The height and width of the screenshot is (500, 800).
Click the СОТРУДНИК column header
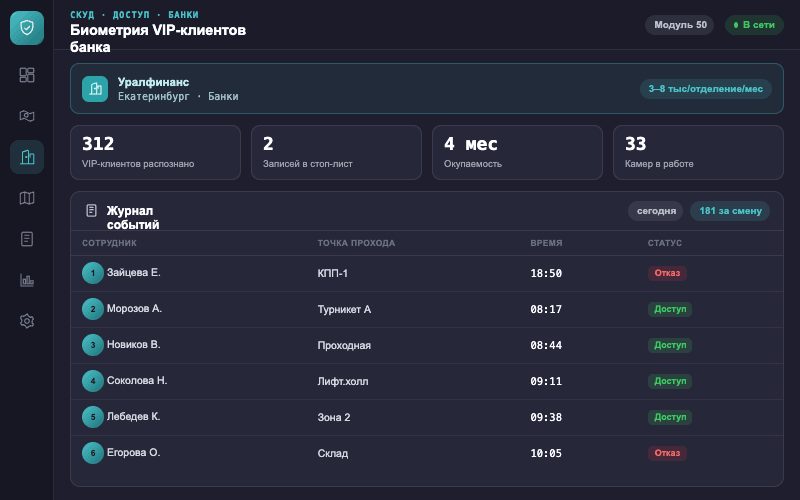point(109,243)
